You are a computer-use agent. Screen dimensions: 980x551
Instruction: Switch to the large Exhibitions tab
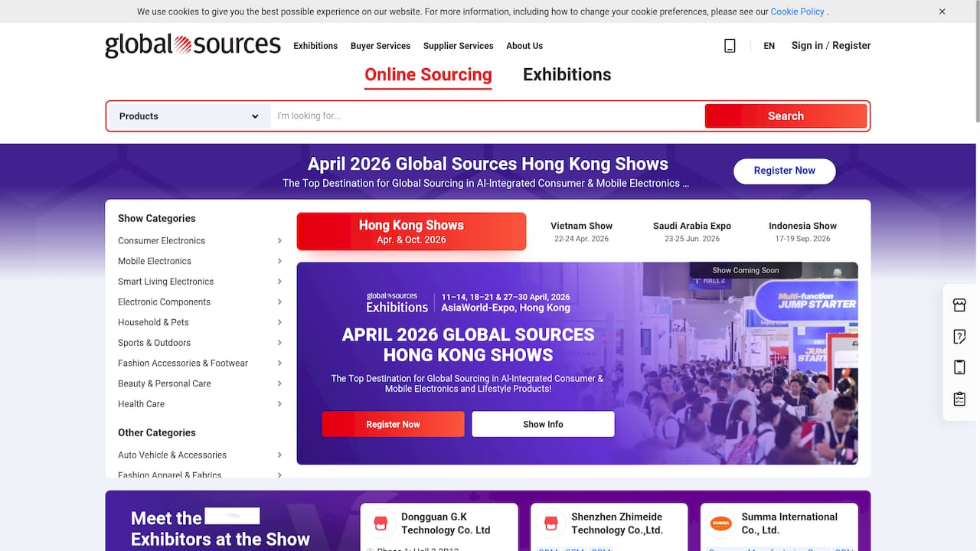(567, 75)
